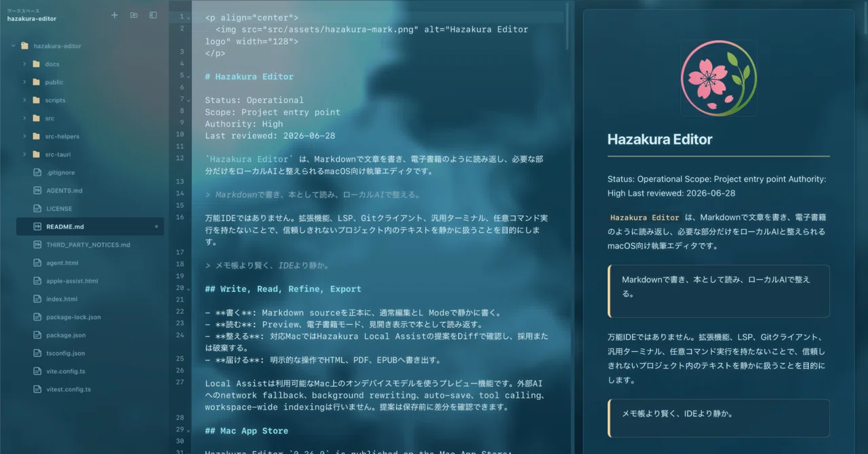The height and width of the screenshot is (454, 868).
Task: Click the vite.config.ts file icon
Action: pyautogui.click(x=37, y=371)
